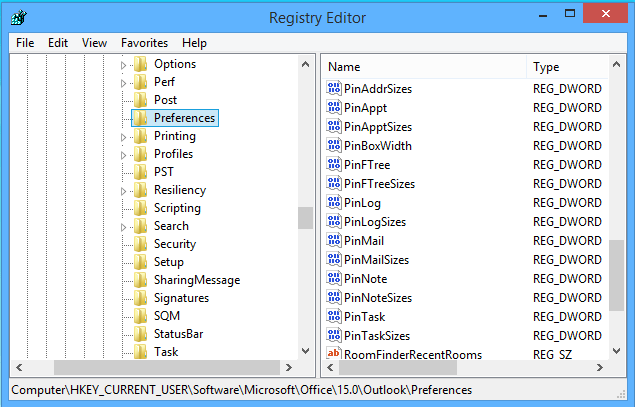635x407 pixels.
Task: Click the tree pane horizontal scrollbar thumb
Action: click(167, 368)
